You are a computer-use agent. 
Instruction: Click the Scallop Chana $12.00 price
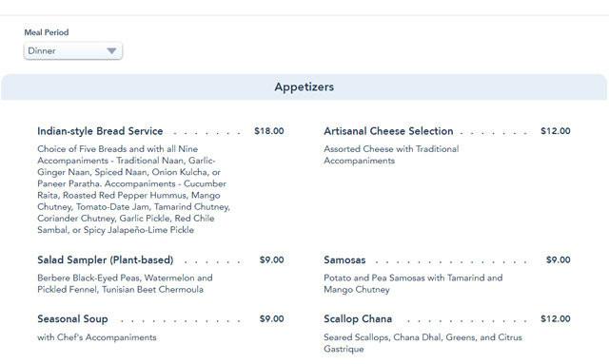556,319
